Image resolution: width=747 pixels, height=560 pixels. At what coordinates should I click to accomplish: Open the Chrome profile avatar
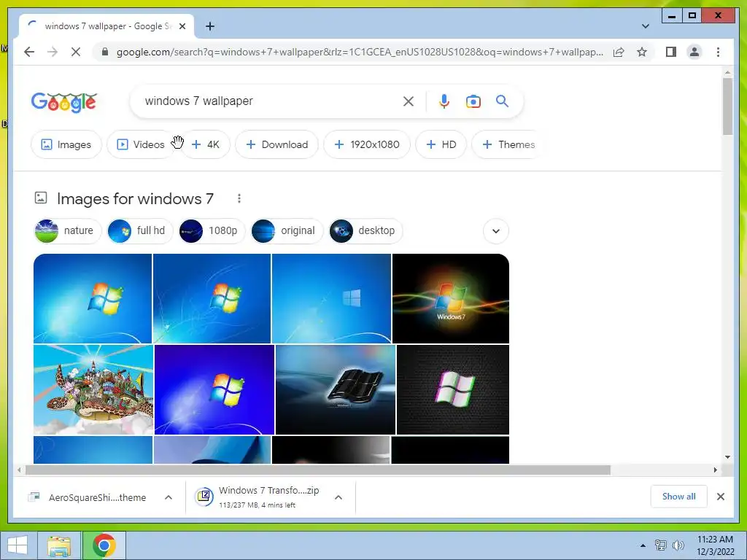pyautogui.click(x=694, y=52)
